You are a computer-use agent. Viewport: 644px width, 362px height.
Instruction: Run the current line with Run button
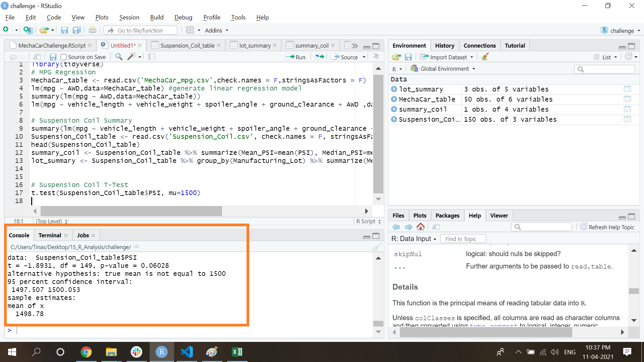tap(296, 57)
